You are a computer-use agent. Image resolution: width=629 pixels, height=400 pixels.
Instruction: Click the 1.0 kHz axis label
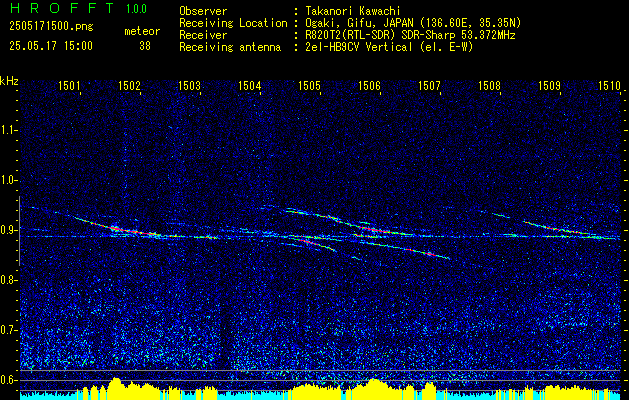coord(8,180)
